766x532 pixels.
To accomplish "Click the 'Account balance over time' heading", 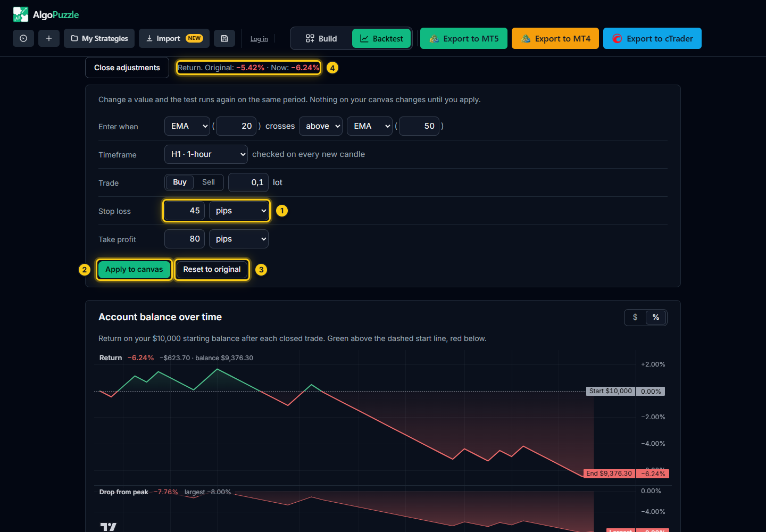I will 160,317.
